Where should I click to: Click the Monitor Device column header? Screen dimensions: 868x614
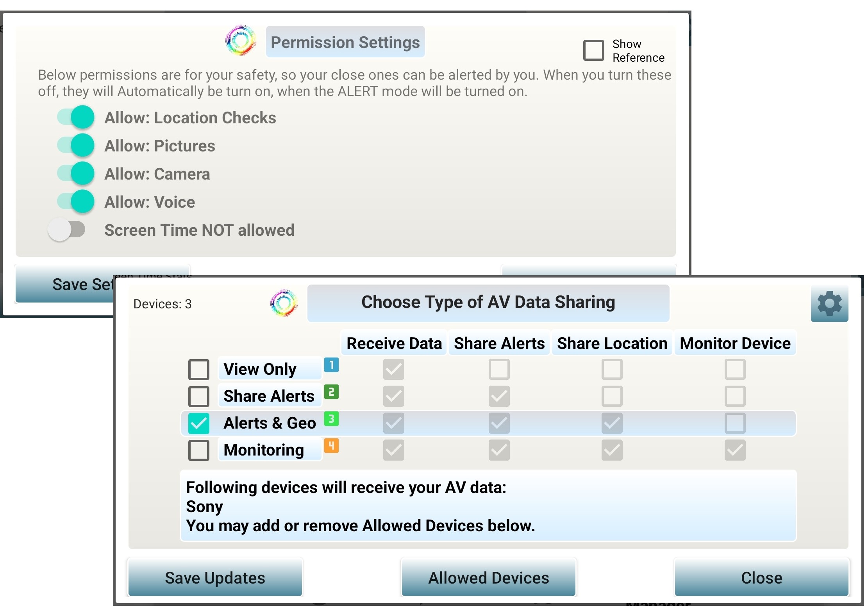735,343
